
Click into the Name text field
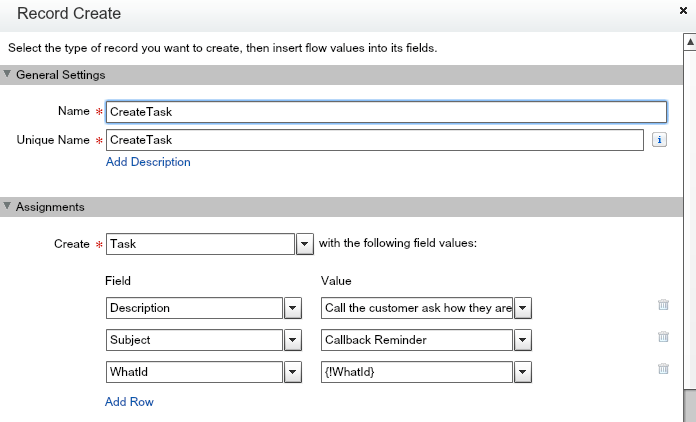[385, 112]
